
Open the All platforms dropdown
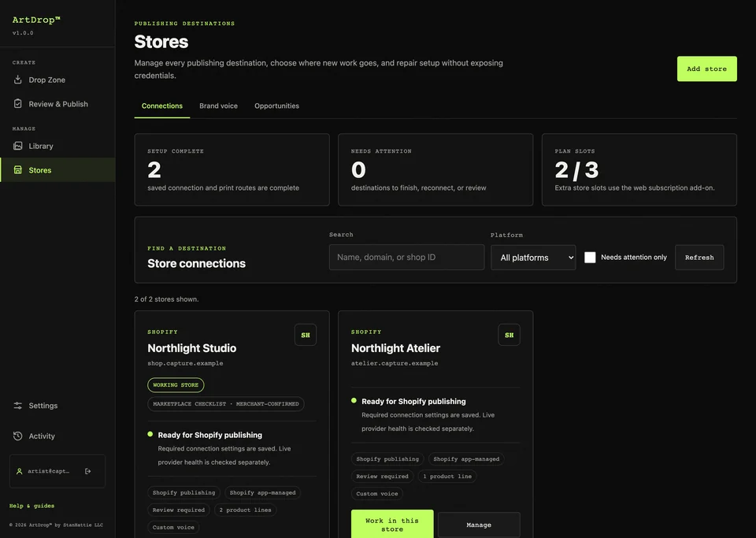click(533, 258)
